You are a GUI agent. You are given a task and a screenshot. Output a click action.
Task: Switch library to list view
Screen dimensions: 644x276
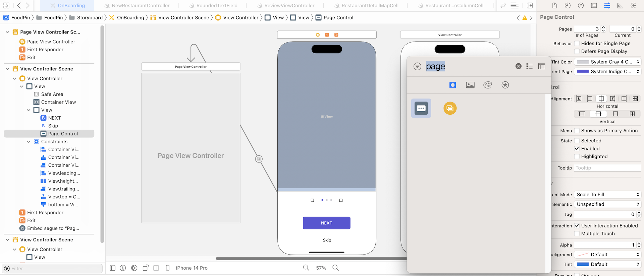point(530,66)
